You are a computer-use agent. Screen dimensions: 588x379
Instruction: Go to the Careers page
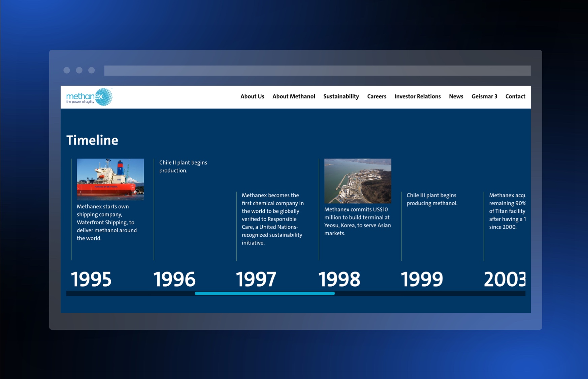point(377,96)
